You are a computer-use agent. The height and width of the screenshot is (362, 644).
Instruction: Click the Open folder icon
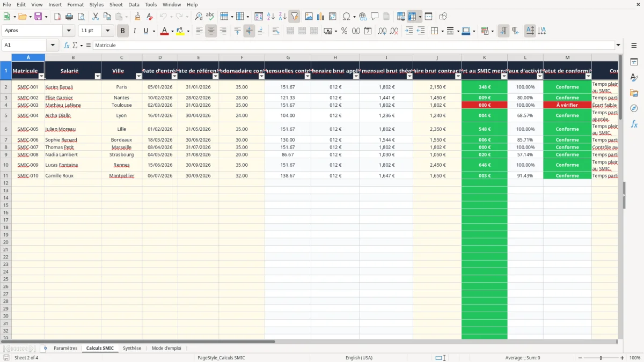(23, 17)
